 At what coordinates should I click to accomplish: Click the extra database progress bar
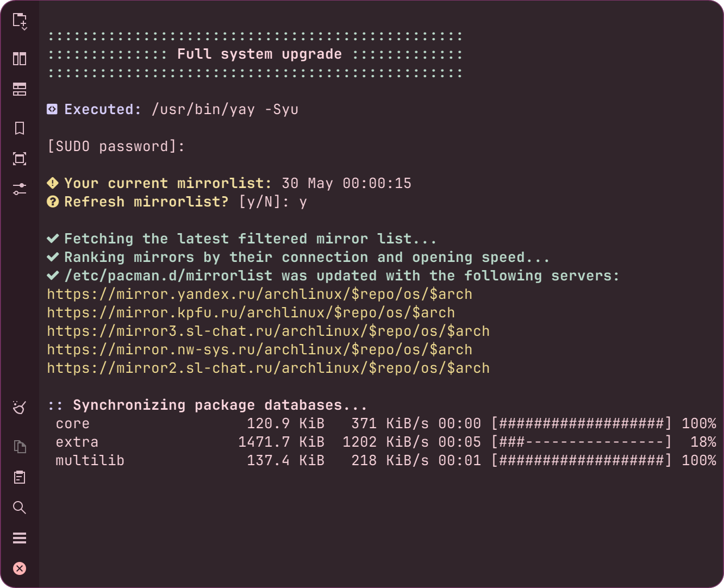[582, 442]
